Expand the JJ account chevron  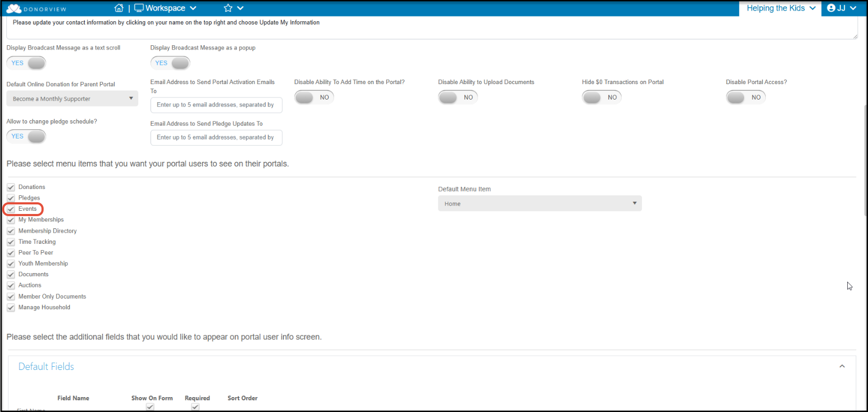pyautogui.click(x=853, y=8)
